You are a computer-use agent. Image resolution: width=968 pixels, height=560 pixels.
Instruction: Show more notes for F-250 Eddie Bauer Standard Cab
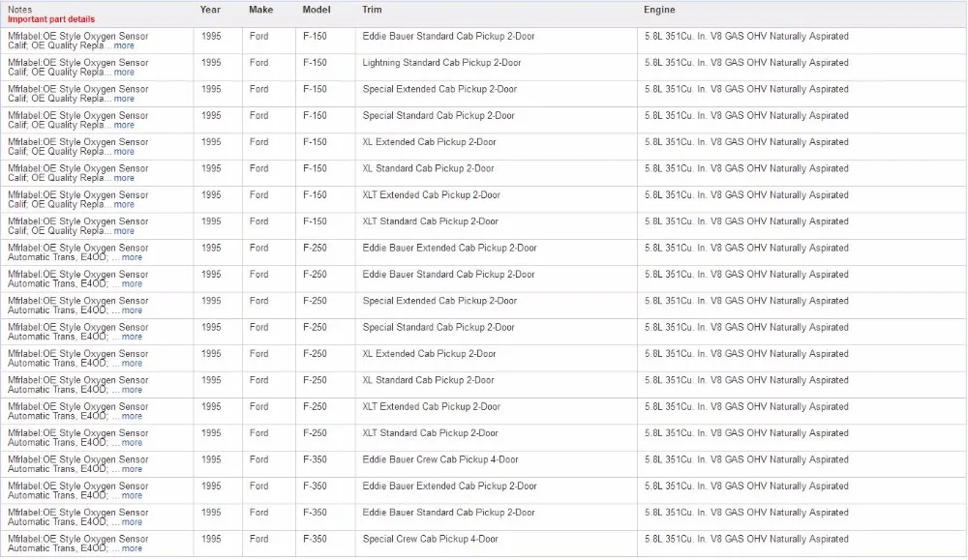click(x=132, y=284)
